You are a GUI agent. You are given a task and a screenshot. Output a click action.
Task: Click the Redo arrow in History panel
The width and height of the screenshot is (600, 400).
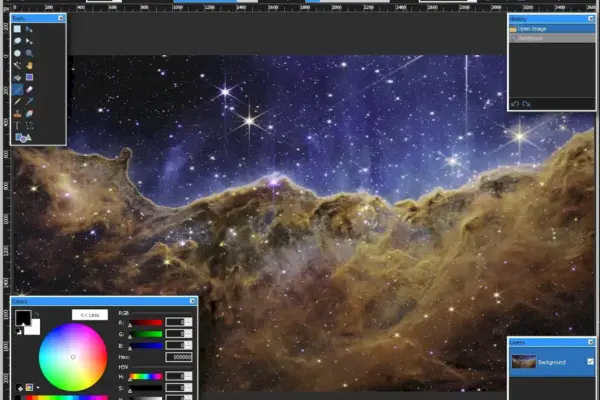[526, 104]
